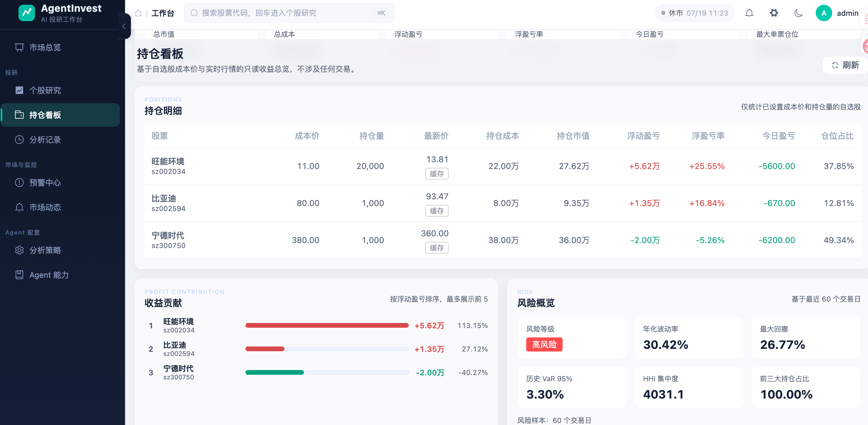Image resolution: width=868 pixels, height=425 pixels.
Task: Open 个股研究 in the sidebar
Action: click(60, 91)
